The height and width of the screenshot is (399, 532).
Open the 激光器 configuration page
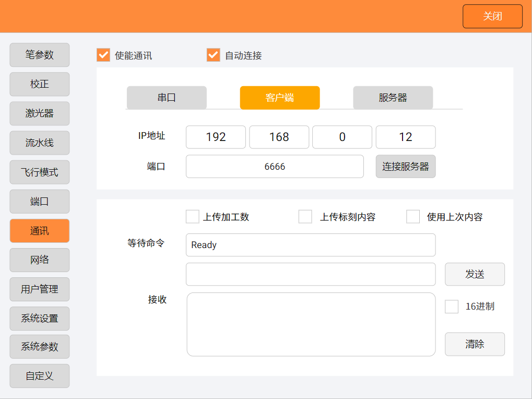(x=39, y=113)
